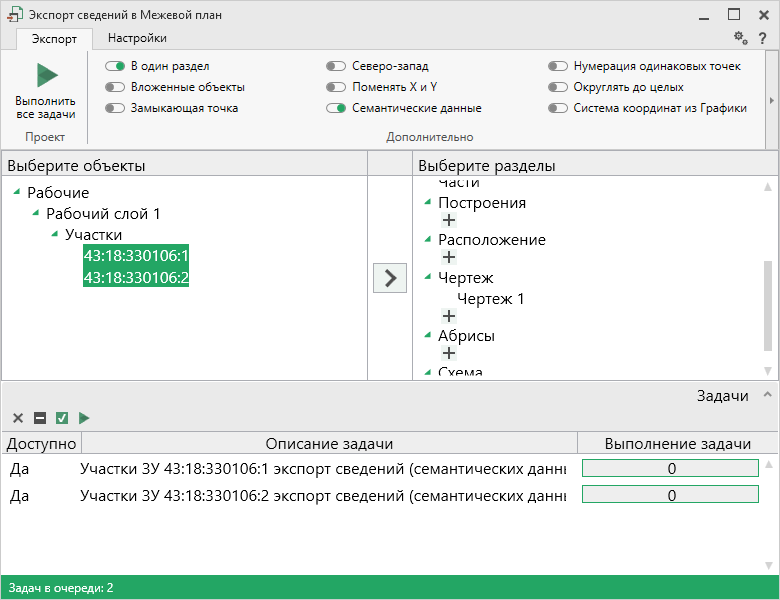This screenshot has height=600, width=780.
Task: Enable 'Северо-запад' switch
Action: [x=336, y=66]
